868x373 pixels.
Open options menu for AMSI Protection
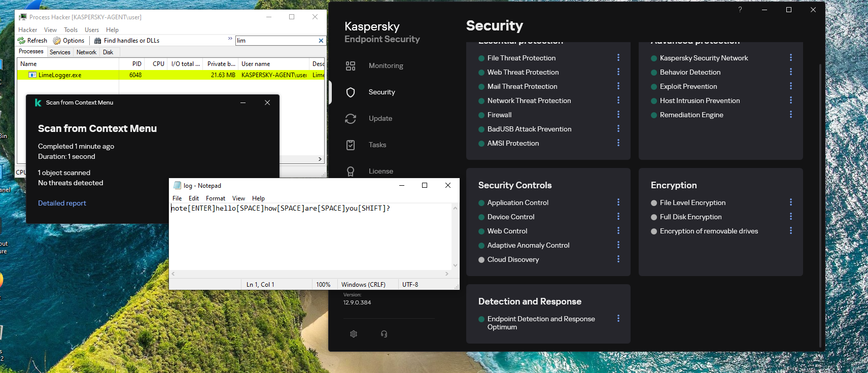(618, 143)
